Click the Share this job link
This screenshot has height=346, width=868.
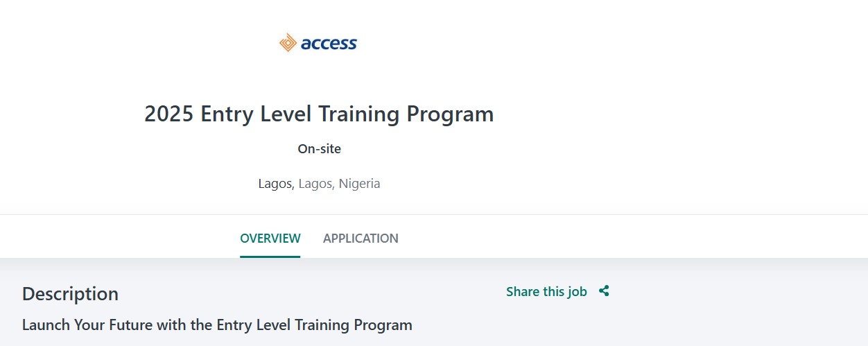(x=546, y=292)
